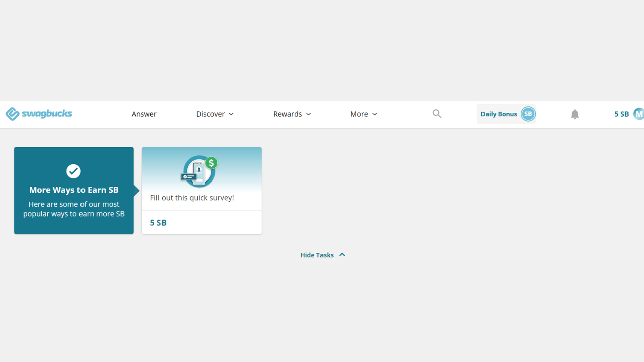Click the Swagbucks logo
Screen dimensions: 644x362
pos(39,114)
